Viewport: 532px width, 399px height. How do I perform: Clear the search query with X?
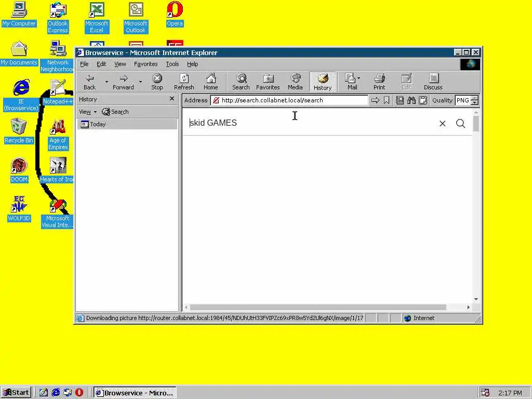click(443, 124)
